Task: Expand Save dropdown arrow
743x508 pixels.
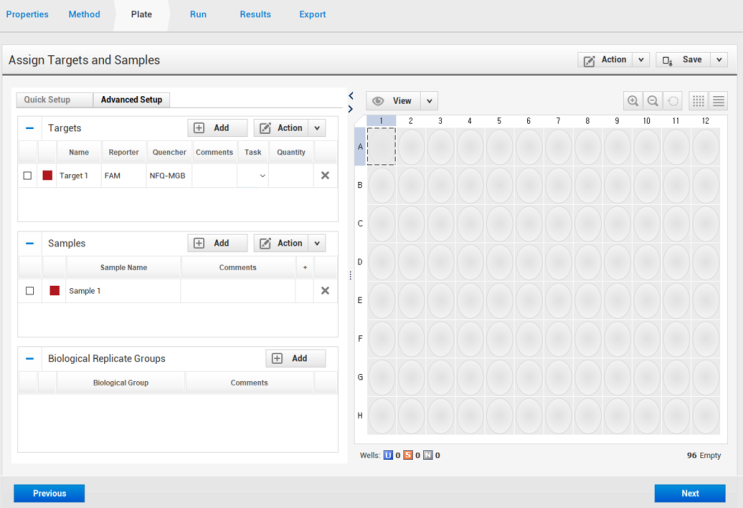Action: point(719,60)
